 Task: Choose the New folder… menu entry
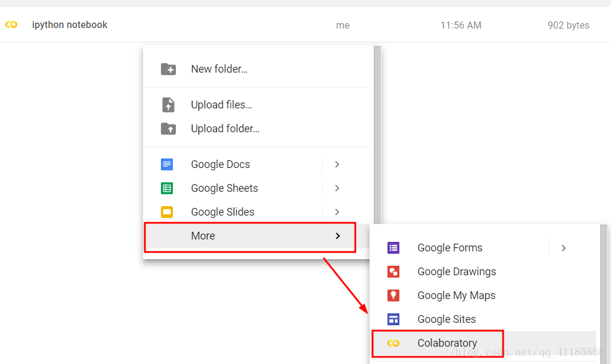(219, 69)
